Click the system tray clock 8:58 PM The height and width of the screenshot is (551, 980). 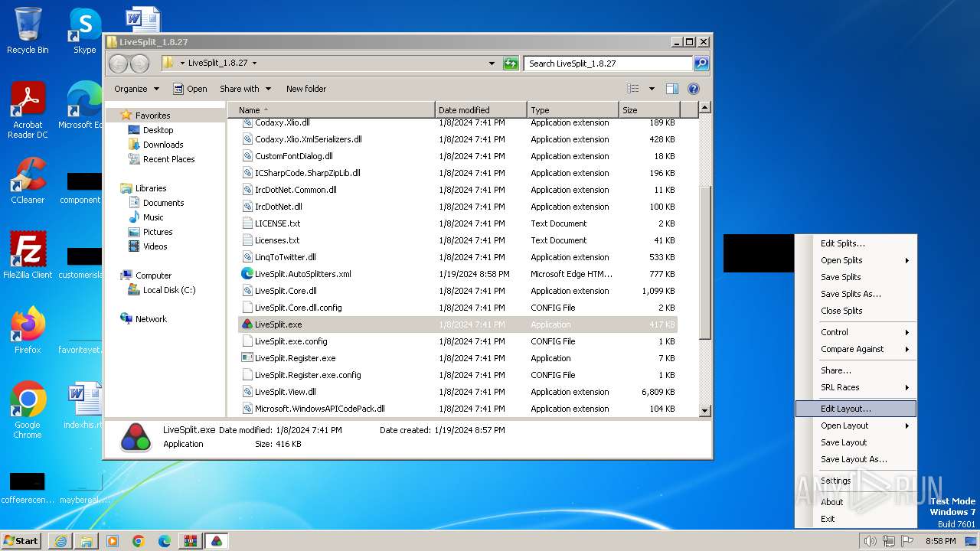point(940,541)
